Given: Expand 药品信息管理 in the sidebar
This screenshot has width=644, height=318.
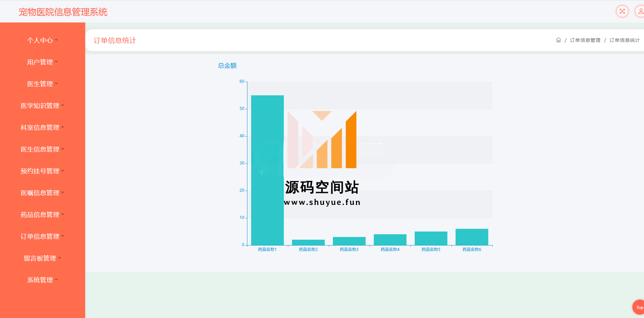Looking at the screenshot, I should tap(43, 214).
